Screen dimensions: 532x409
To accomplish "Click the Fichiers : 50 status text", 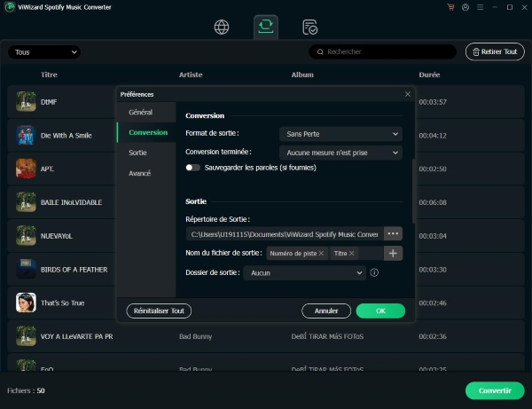I will (x=26, y=390).
